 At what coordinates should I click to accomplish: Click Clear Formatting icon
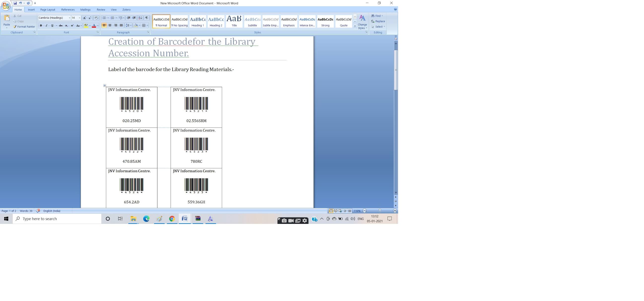coord(96,18)
